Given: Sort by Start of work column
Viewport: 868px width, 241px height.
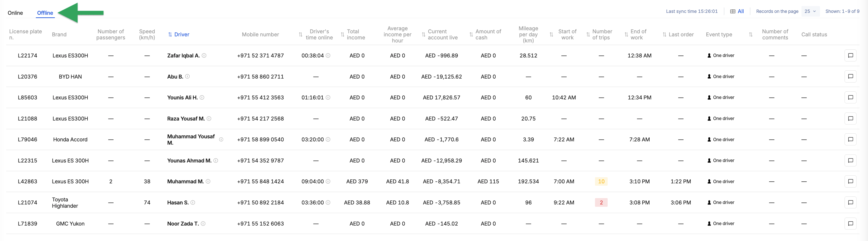Looking at the screenshot, I should (x=552, y=34).
